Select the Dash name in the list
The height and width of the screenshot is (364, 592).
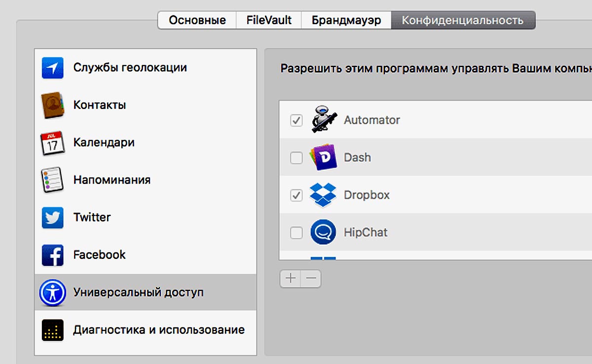tap(357, 158)
